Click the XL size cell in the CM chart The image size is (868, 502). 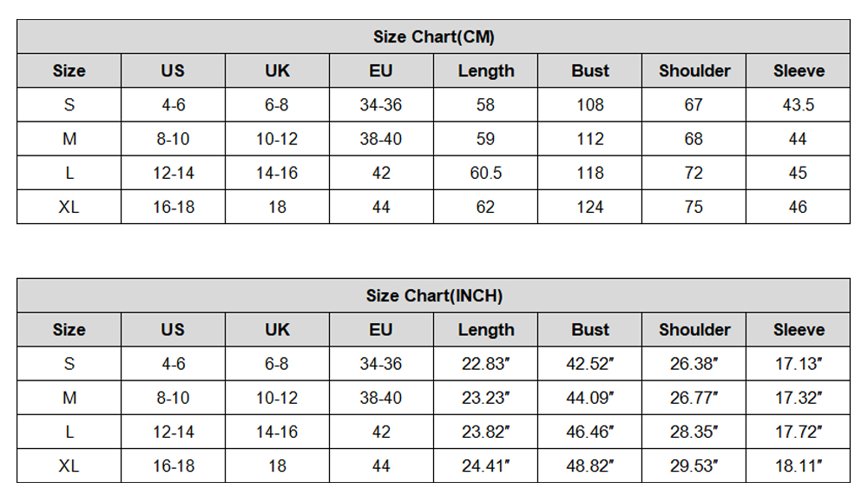69,207
